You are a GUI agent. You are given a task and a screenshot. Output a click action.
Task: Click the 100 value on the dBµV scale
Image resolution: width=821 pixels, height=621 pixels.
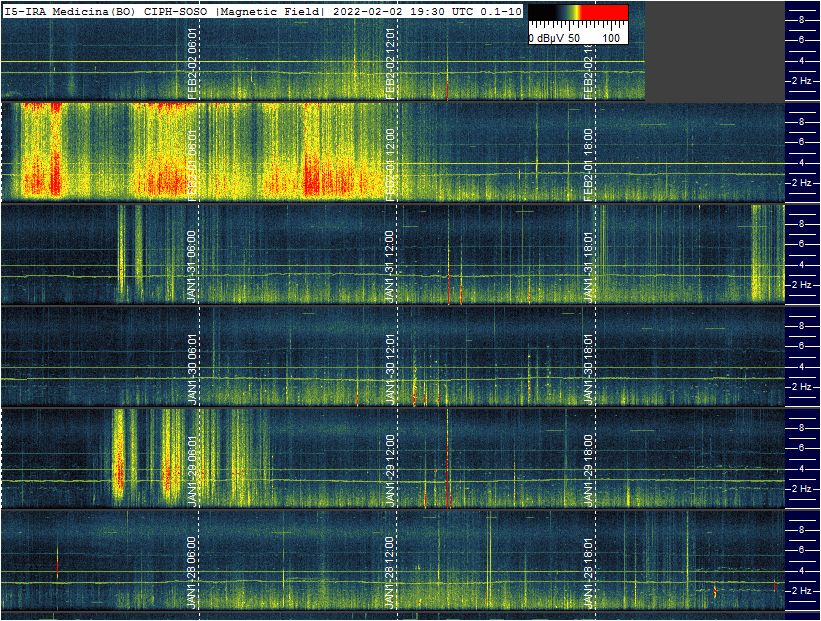pyautogui.click(x=612, y=37)
